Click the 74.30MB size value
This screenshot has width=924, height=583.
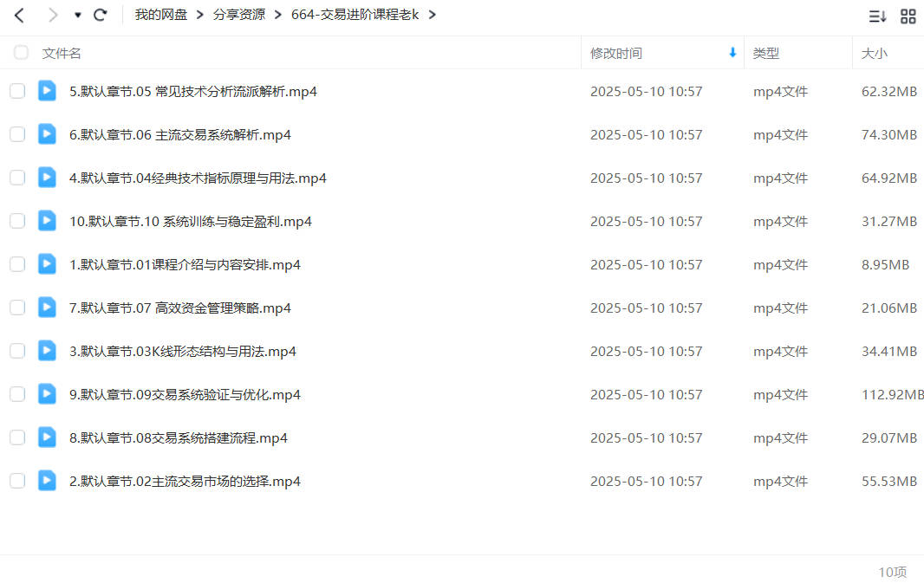(x=889, y=135)
